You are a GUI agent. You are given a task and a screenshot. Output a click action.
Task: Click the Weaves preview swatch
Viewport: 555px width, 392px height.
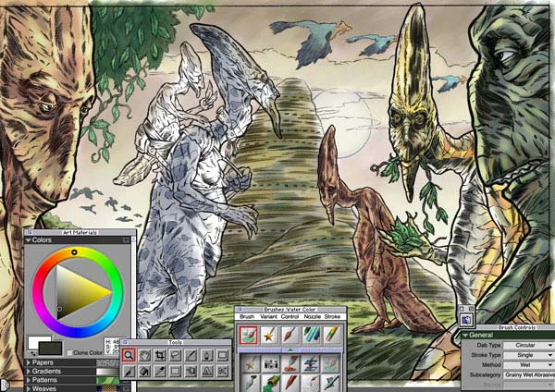(x=108, y=389)
